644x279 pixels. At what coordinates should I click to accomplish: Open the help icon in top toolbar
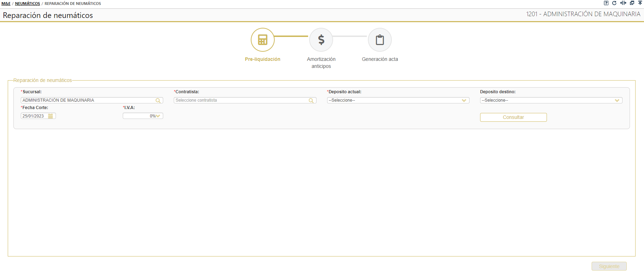[x=606, y=3]
